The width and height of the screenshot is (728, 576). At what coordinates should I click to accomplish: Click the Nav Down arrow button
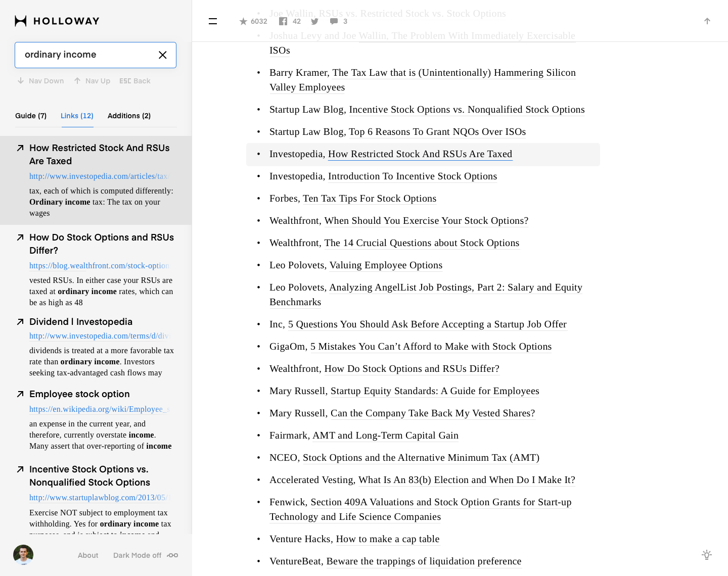[40, 81]
